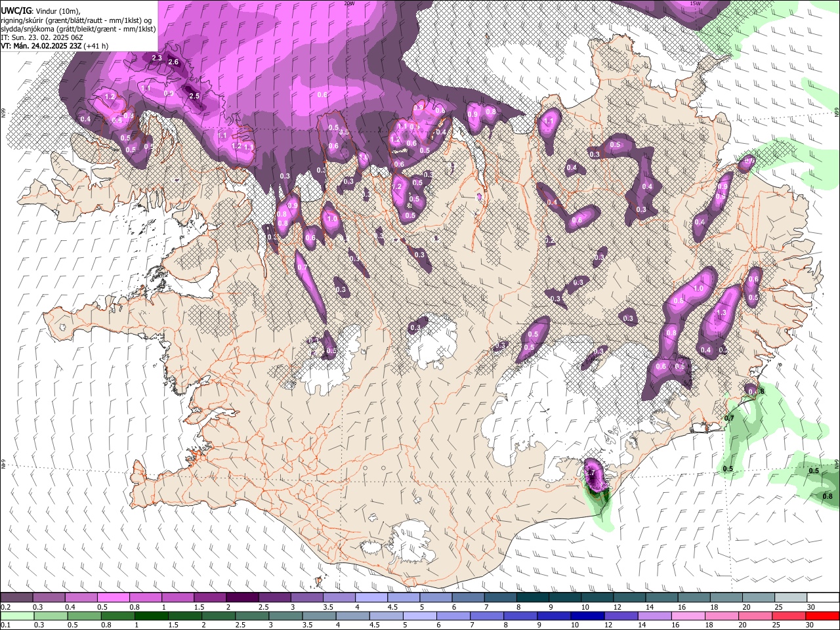
Task: Select the lower legend swatch labeled 1.5
Action: 185,616
